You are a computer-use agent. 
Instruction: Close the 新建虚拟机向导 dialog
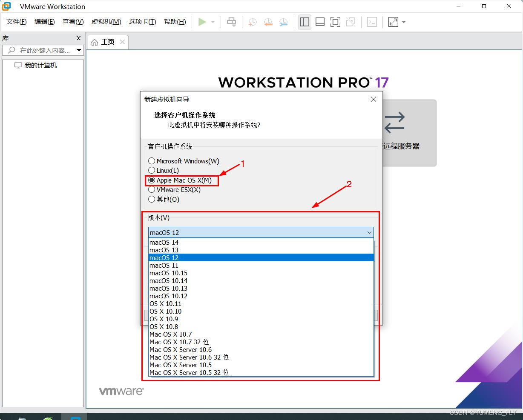(x=373, y=99)
